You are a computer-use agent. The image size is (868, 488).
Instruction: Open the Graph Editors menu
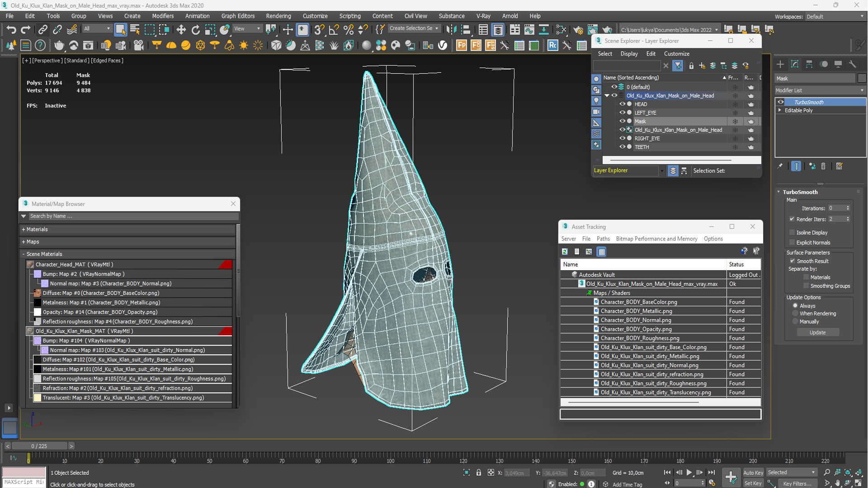pyautogui.click(x=238, y=16)
